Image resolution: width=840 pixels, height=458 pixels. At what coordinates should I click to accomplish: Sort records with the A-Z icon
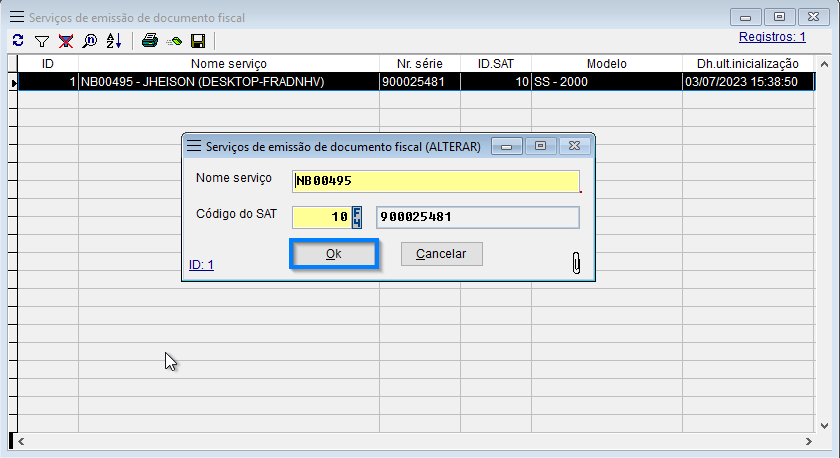point(113,41)
